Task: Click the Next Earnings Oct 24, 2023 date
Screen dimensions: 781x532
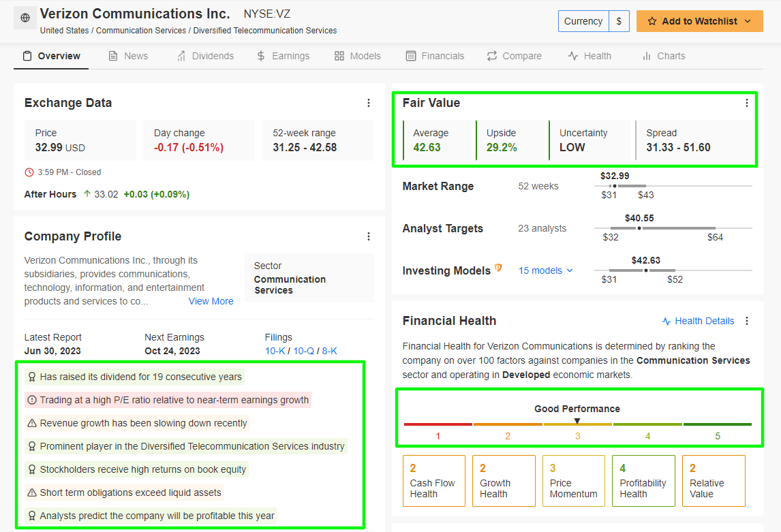Action: click(172, 351)
